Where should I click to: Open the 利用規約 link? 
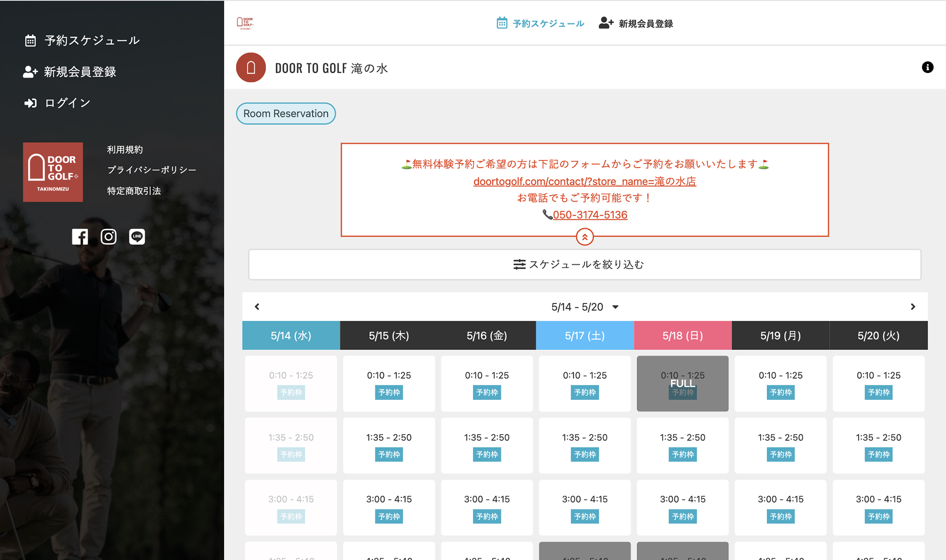coord(125,149)
